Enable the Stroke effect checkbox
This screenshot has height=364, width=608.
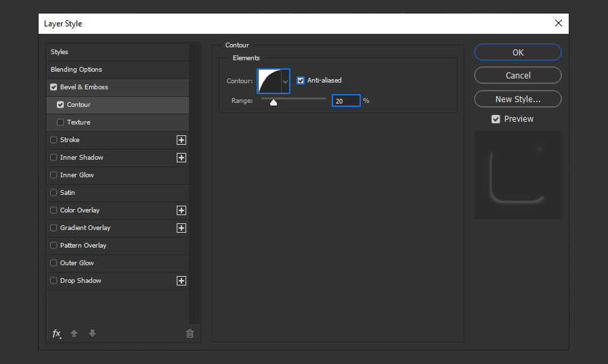53,140
